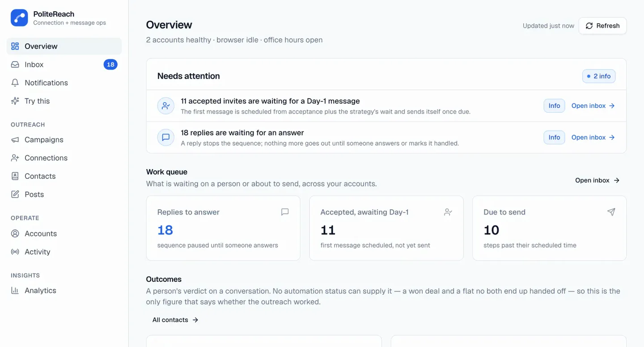Click the paper plane icon on Due to send card
Screen dimensions: 644x347
[x=611, y=212]
